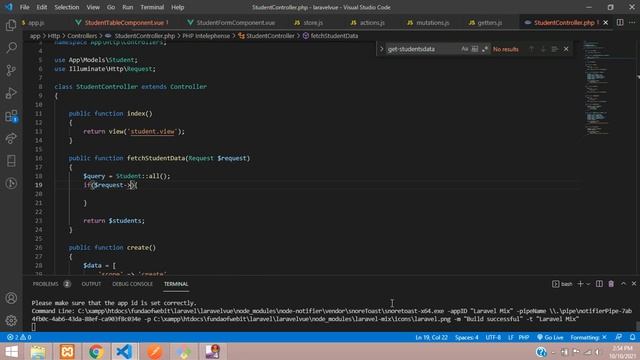This screenshot has height=360, width=640.
Task: Open the editor More Actions ellipsis
Action: (x=632, y=22)
